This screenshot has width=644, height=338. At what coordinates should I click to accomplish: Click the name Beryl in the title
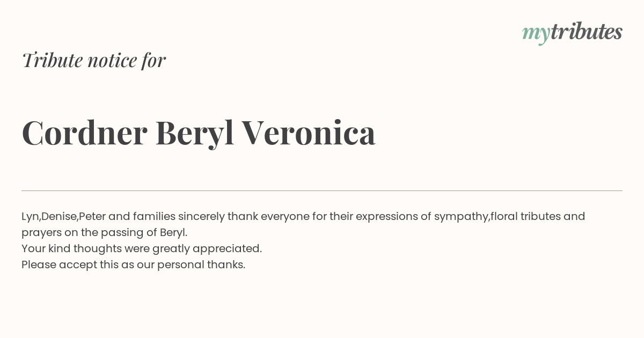195,134
